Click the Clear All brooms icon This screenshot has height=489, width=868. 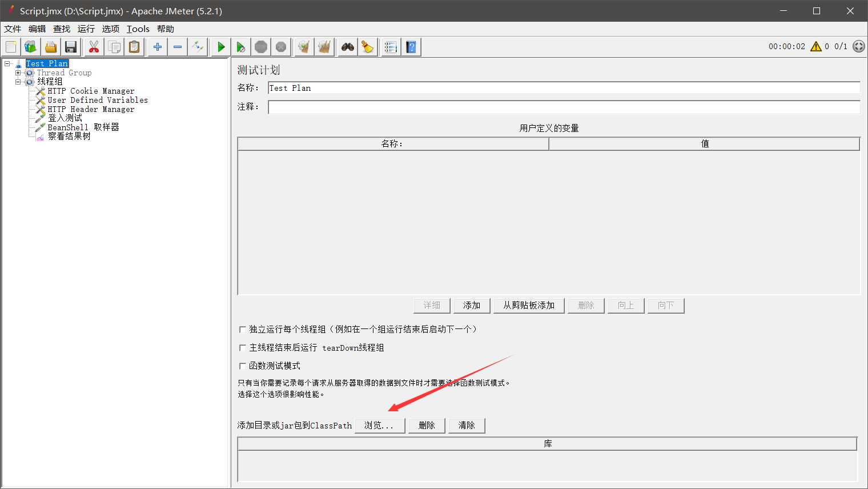click(324, 47)
